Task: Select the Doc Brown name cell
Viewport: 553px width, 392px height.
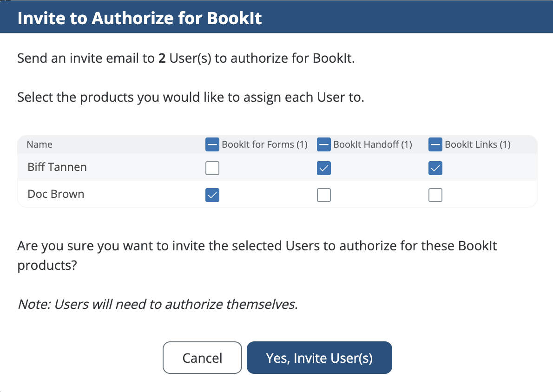Action: (56, 194)
